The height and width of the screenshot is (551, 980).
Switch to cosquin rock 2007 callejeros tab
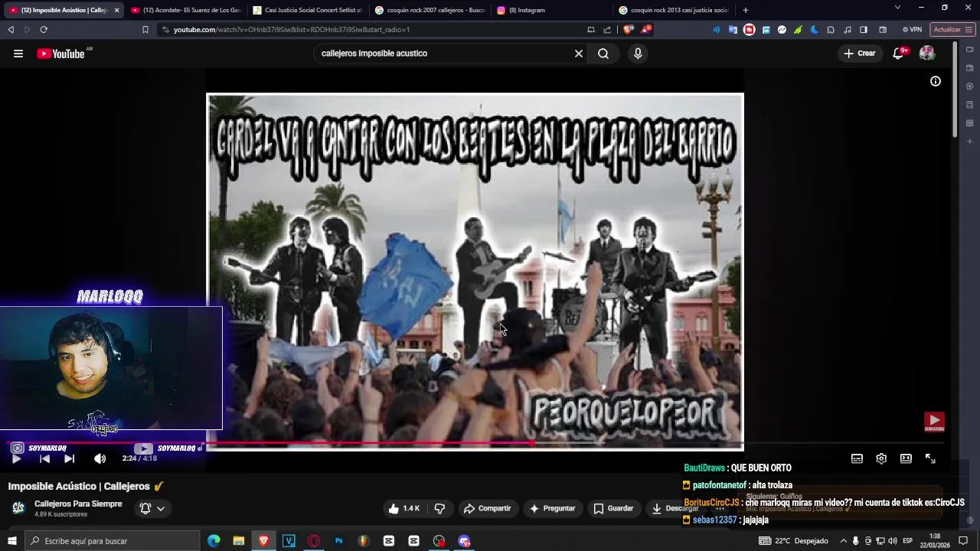pos(430,10)
